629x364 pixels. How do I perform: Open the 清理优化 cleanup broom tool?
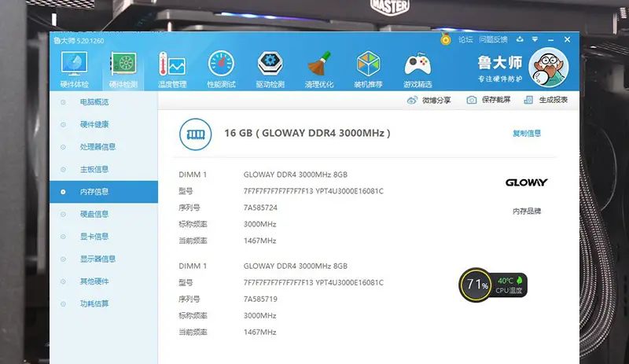coord(319,70)
